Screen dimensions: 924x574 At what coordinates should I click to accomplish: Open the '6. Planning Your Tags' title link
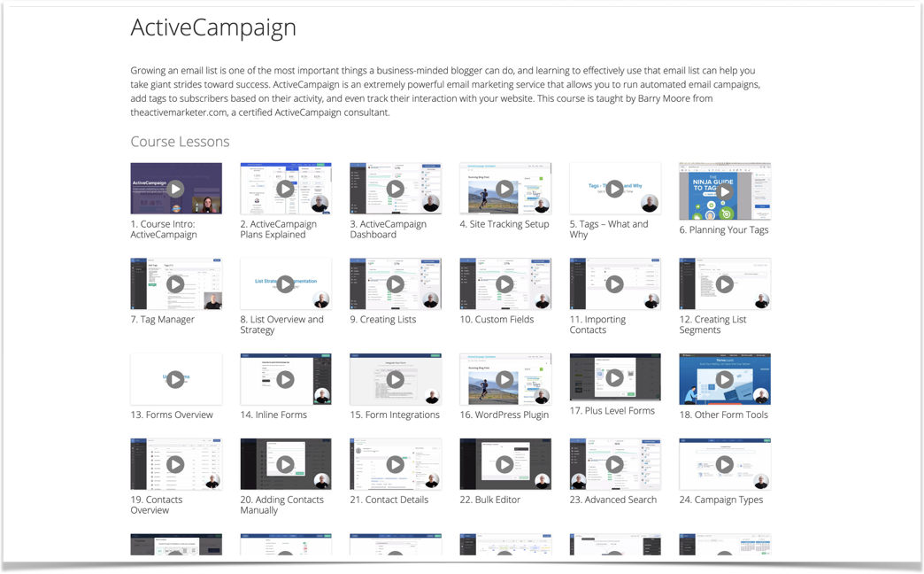[724, 230]
